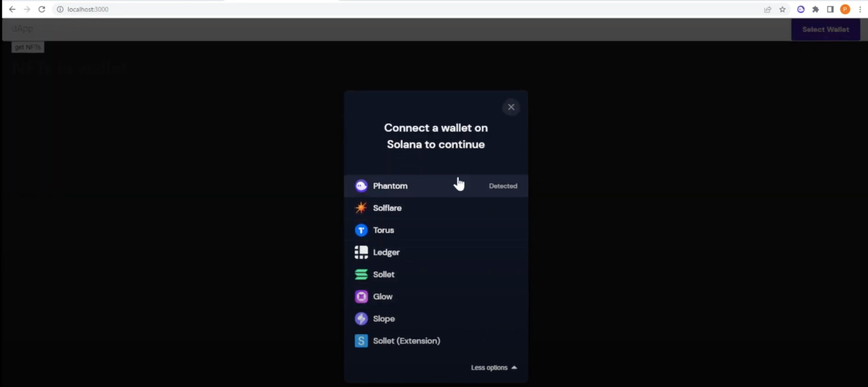Open the Chrome extensions puzzle icon
This screenshot has height=387, width=868.
[815, 9]
